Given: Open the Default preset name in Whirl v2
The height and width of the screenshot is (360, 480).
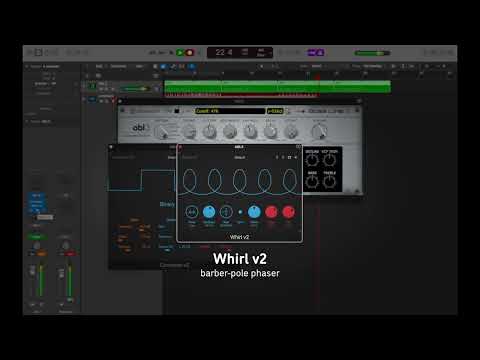Looking at the screenshot, I should [x=240, y=157].
